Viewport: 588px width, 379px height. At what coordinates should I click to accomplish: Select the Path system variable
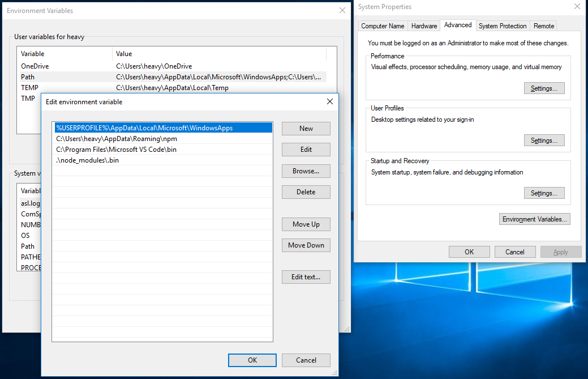28,246
